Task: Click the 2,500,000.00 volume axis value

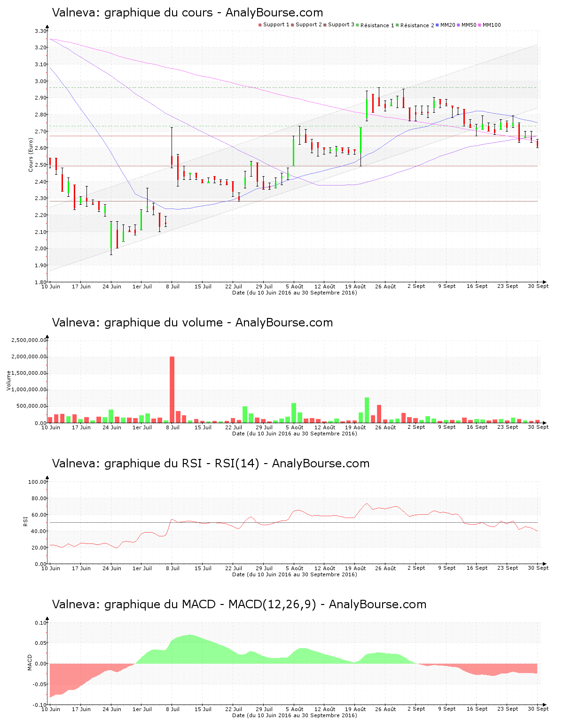Action: click(29, 340)
